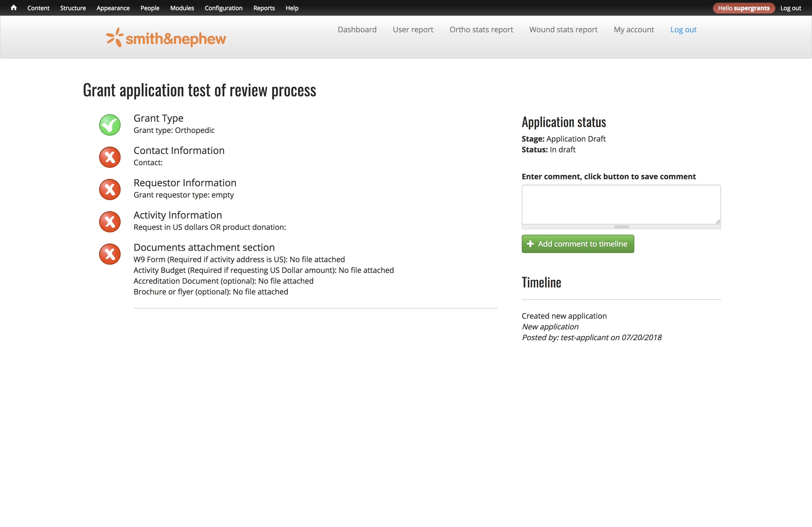Open the Structure admin menu
The width and height of the screenshot is (812, 527).
click(x=73, y=8)
